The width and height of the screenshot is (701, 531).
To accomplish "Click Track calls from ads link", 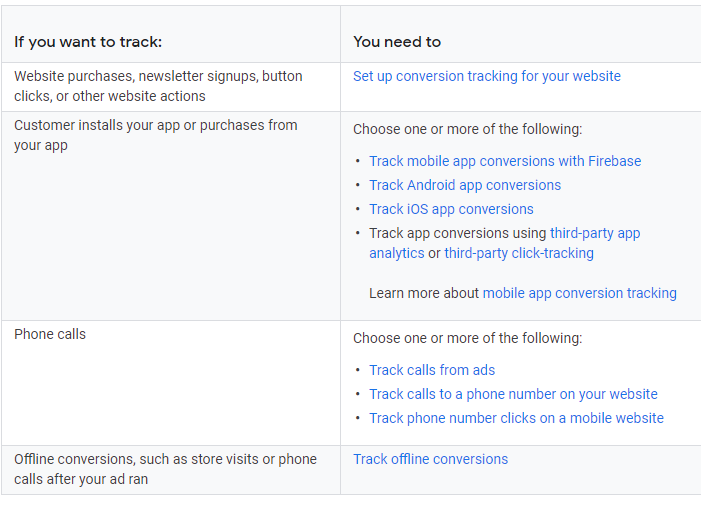I will click(x=432, y=370).
